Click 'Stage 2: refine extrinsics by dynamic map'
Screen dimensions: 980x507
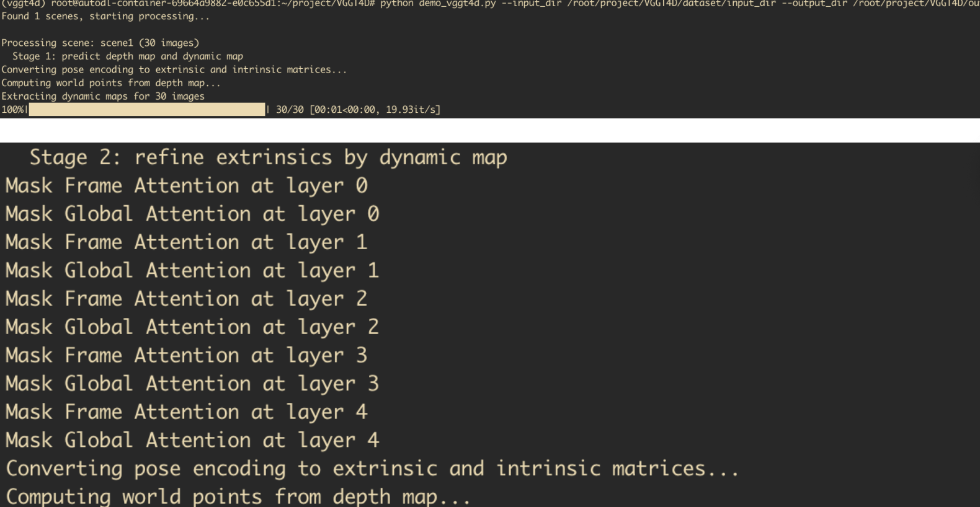pos(268,157)
